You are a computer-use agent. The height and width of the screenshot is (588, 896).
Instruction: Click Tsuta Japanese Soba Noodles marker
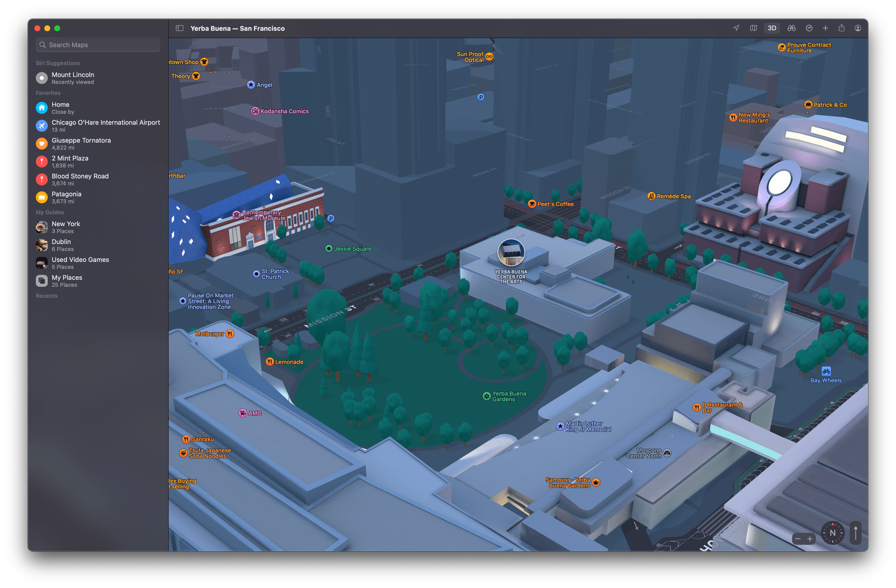[x=183, y=453]
